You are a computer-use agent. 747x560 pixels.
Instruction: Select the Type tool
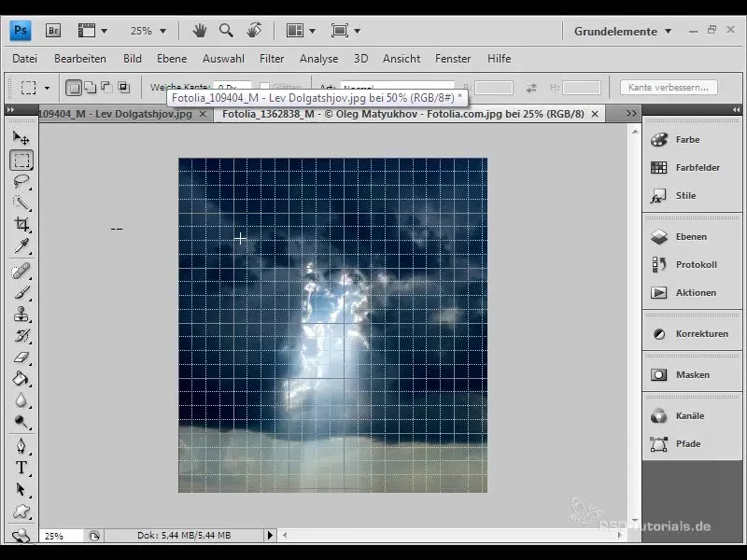pos(21,468)
